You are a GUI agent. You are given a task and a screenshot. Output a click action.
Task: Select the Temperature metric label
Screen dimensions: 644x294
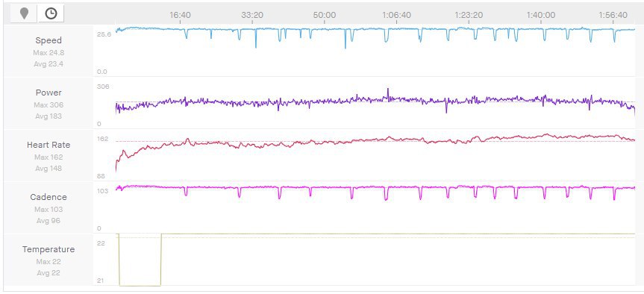pos(49,249)
